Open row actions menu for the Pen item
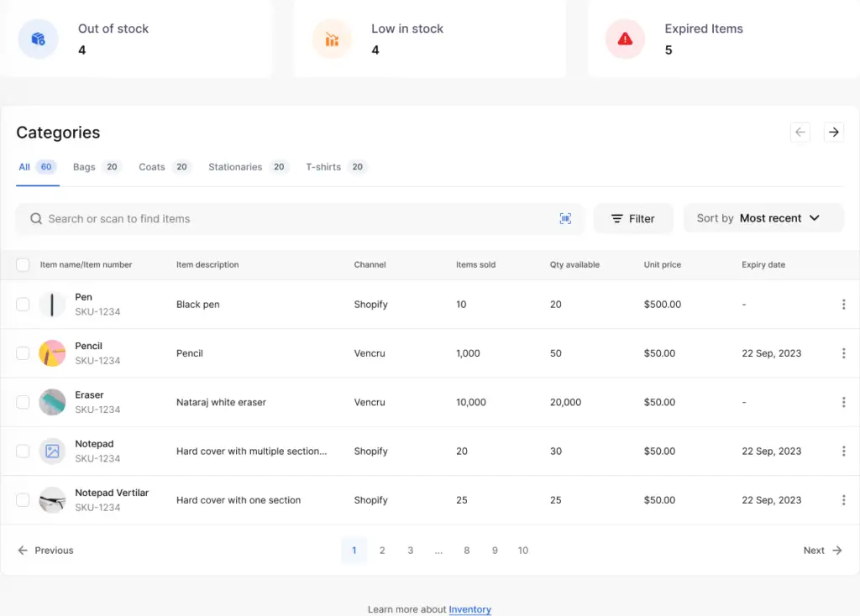This screenshot has width=860, height=616. tap(843, 305)
